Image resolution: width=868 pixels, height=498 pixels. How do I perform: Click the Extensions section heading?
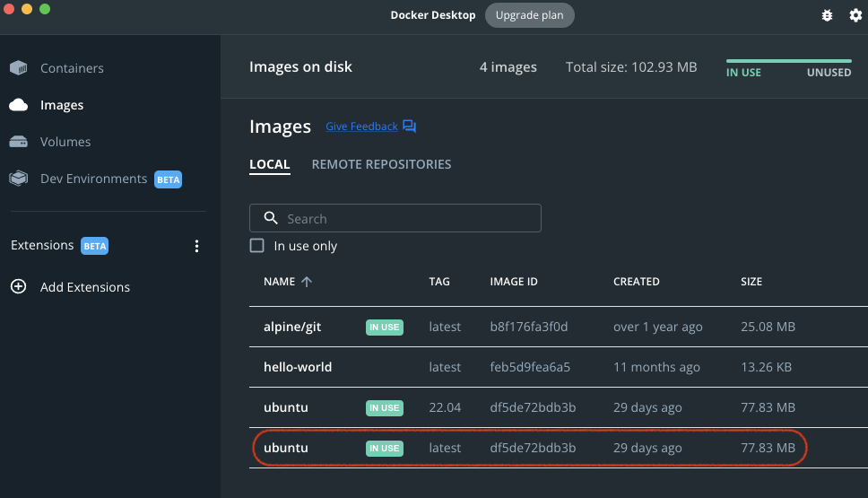tap(42, 245)
